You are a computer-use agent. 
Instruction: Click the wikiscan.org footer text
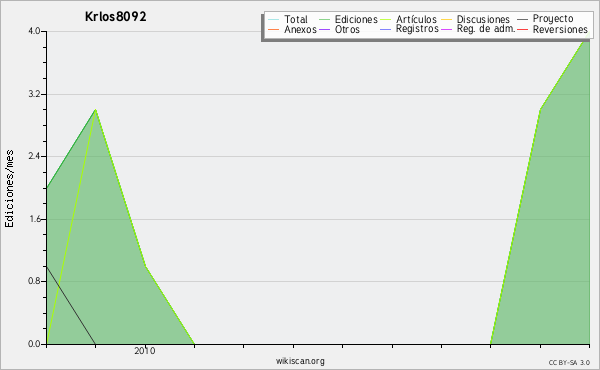click(300, 361)
